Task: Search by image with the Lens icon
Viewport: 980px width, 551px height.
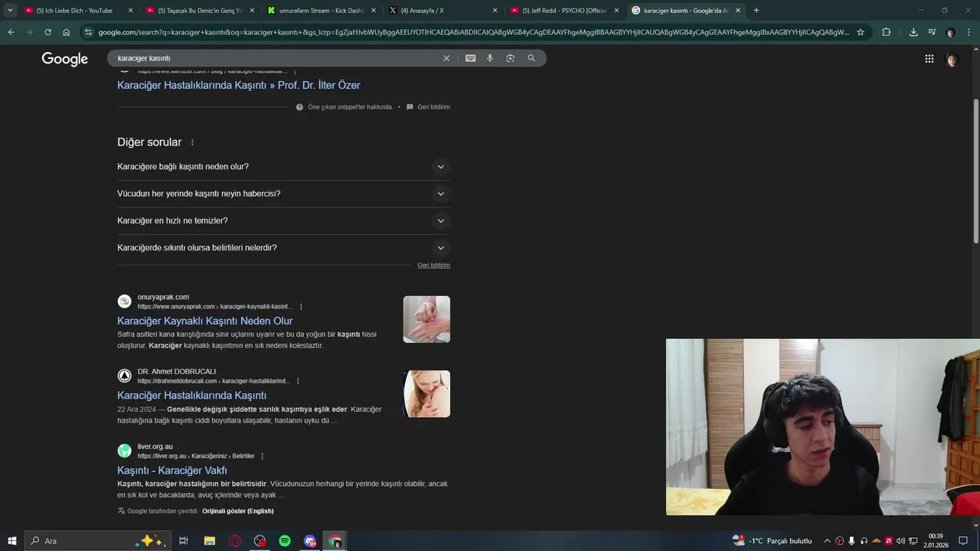Action: click(510, 58)
